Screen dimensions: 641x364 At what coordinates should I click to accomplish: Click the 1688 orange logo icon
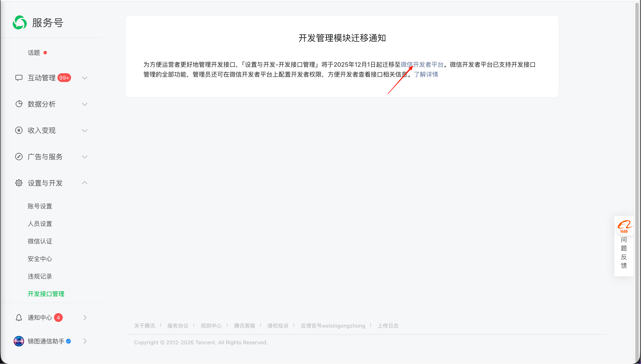[625, 227]
